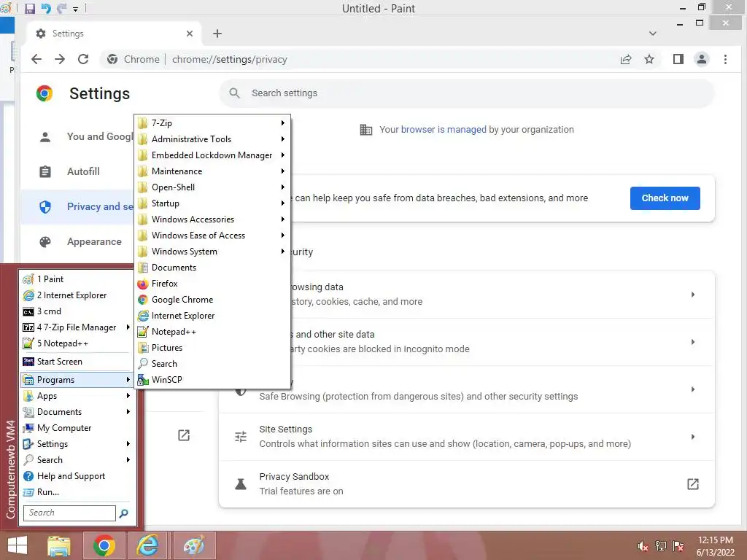Open recent item 5 Notepad++
Viewport: 747px width, 560px height.
coord(76,343)
